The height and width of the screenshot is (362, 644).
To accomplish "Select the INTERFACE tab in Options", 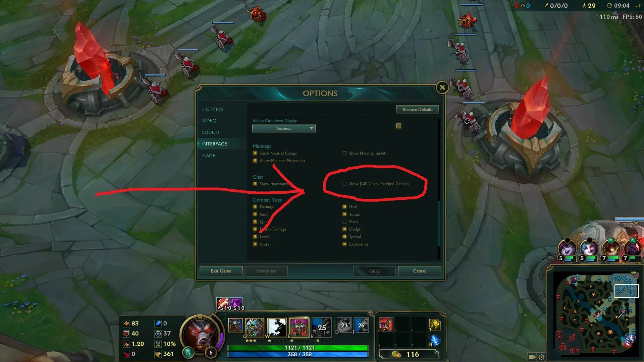I will pos(215,144).
